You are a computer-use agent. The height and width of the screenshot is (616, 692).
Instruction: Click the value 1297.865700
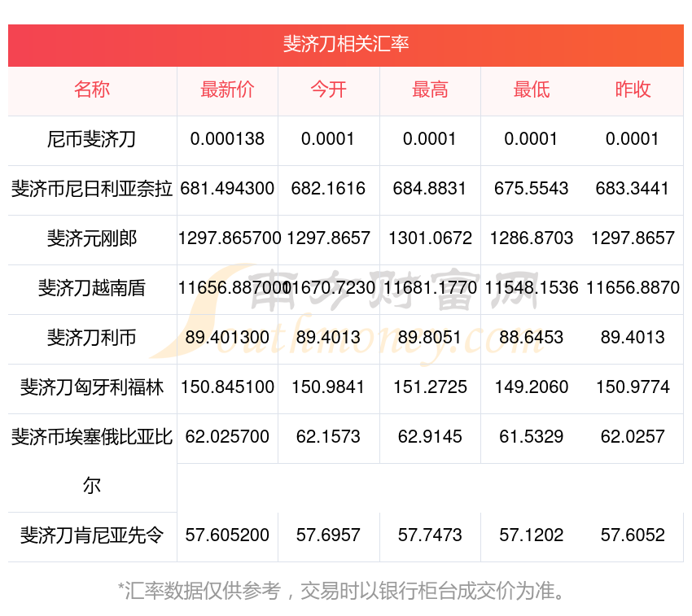230,238
